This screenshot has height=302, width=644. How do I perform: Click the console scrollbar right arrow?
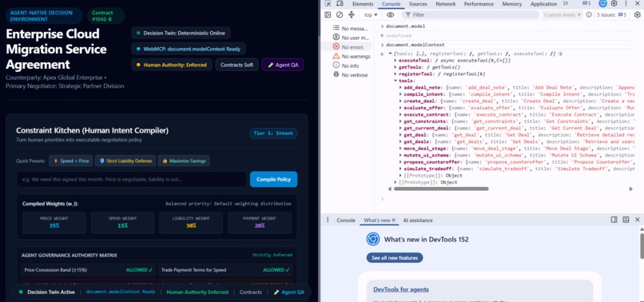[631, 189]
